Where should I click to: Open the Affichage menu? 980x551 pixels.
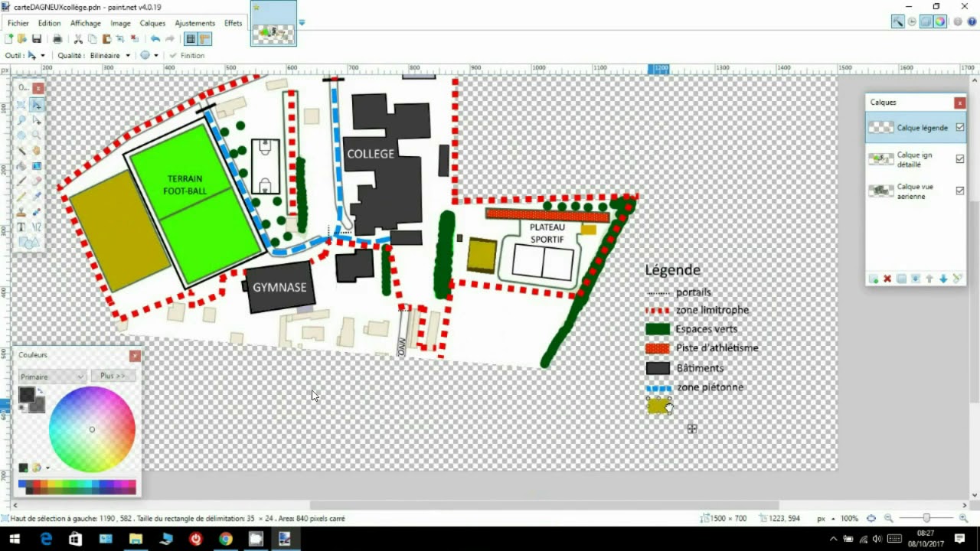[86, 23]
